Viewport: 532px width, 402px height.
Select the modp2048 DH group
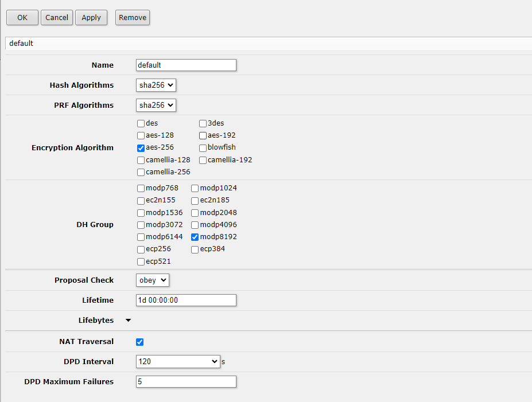click(195, 213)
